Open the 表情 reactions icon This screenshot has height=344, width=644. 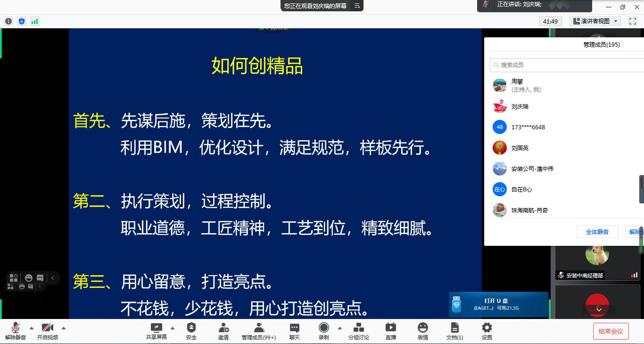[x=423, y=331]
